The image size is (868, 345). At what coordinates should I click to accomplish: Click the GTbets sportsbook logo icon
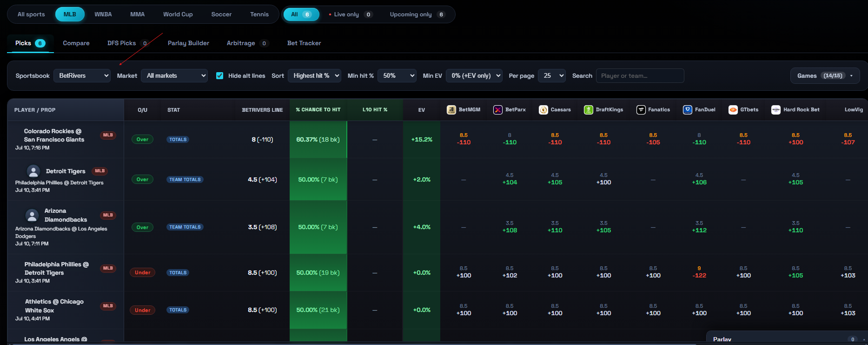pos(733,110)
